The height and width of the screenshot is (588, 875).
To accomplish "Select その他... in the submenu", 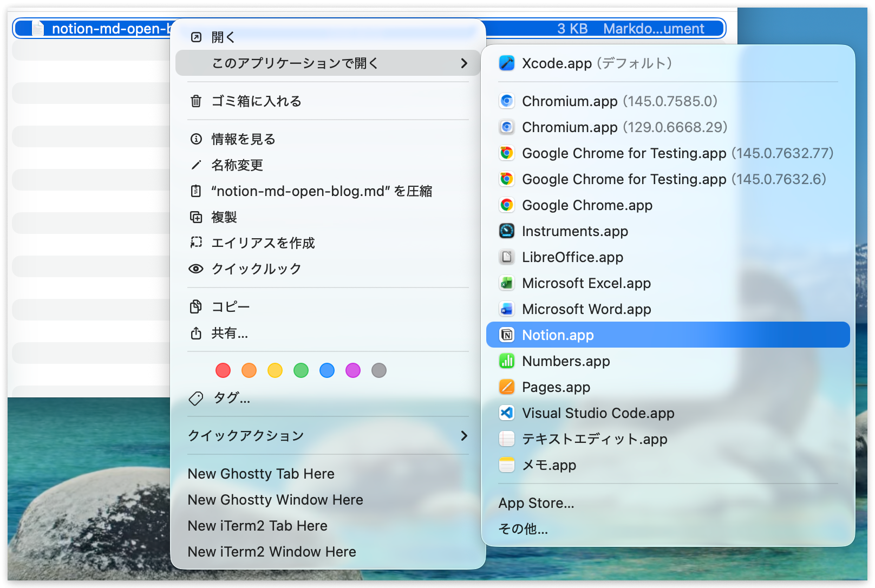I will [x=668, y=529].
